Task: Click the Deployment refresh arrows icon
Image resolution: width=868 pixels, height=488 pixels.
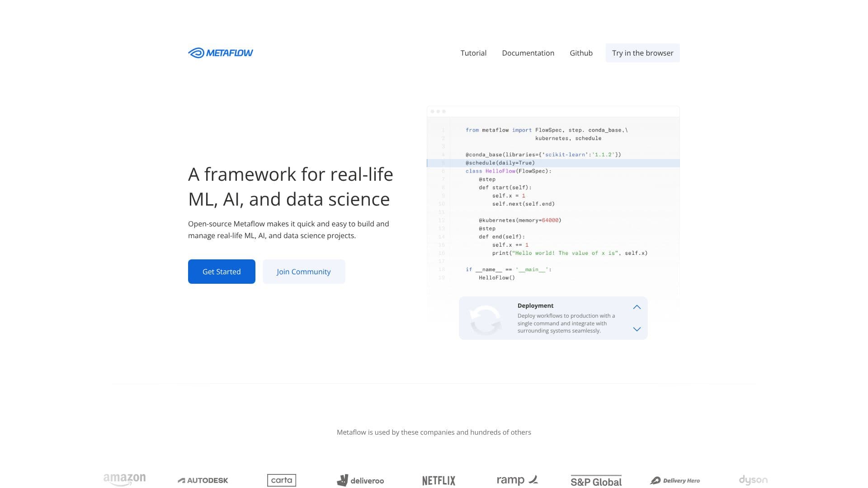Action: coord(486,319)
